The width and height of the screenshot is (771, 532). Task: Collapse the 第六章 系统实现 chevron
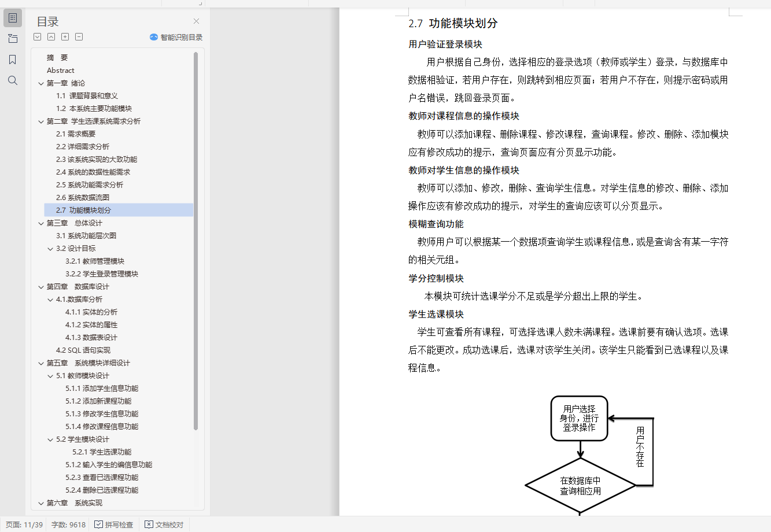(41, 503)
